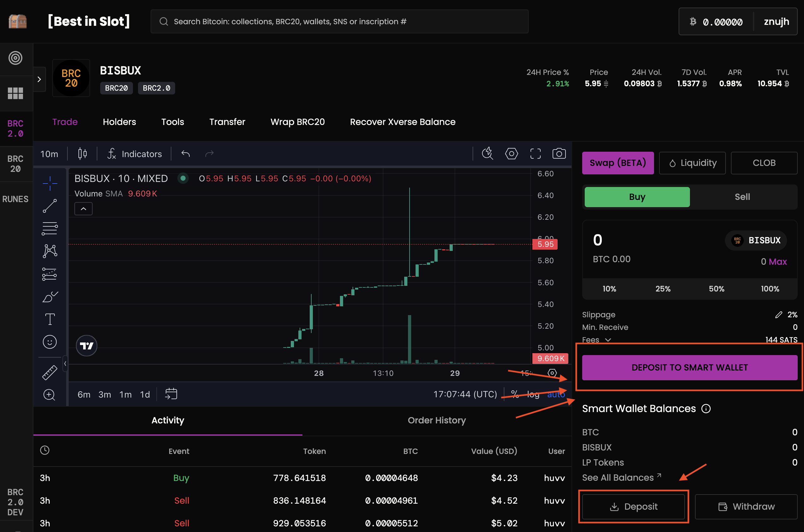Toggle percent scale on chart
This screenshot has width=804, height=532.
514,394
